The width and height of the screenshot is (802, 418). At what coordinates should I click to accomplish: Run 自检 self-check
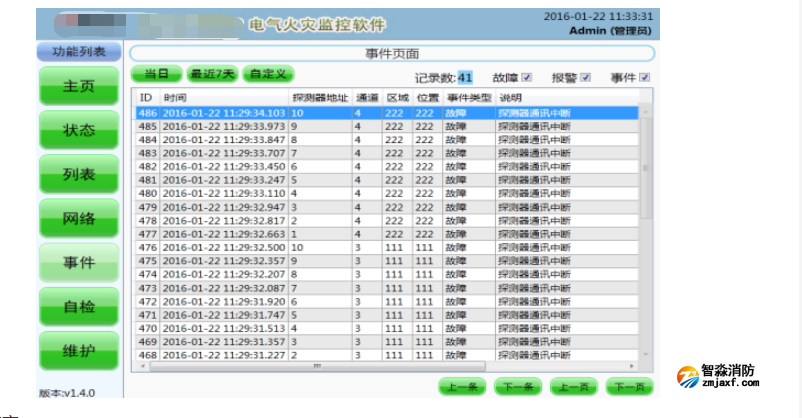tap(79, 306)
